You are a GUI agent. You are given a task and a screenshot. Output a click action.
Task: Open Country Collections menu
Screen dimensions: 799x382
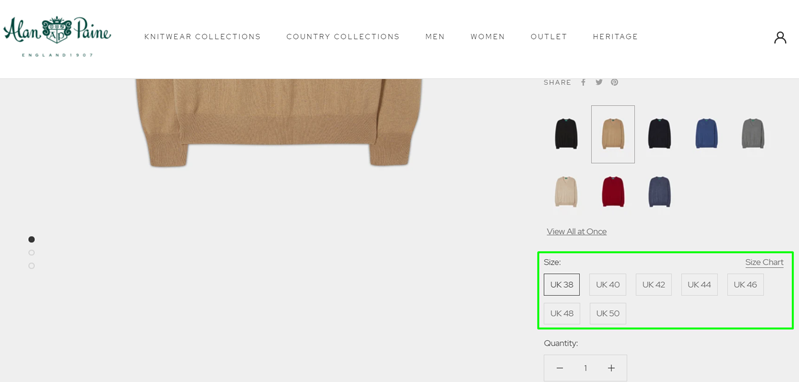(343, 37)
